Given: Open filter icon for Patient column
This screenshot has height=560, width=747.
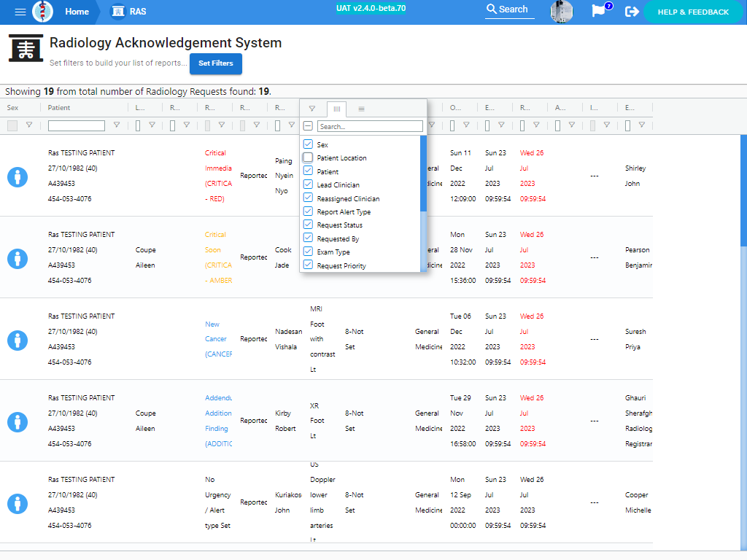Looking at the screenshot, I should (116, 125).
